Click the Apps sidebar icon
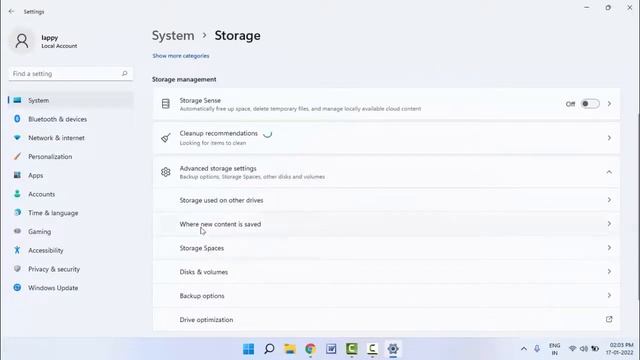 coord(17,175)
